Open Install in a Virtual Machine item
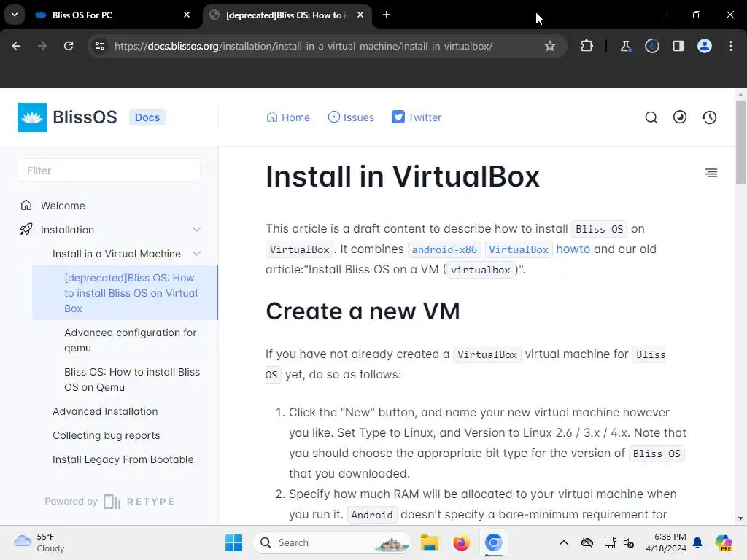Image resolution: width=747 pixels, height=560 pixels. 117,254
